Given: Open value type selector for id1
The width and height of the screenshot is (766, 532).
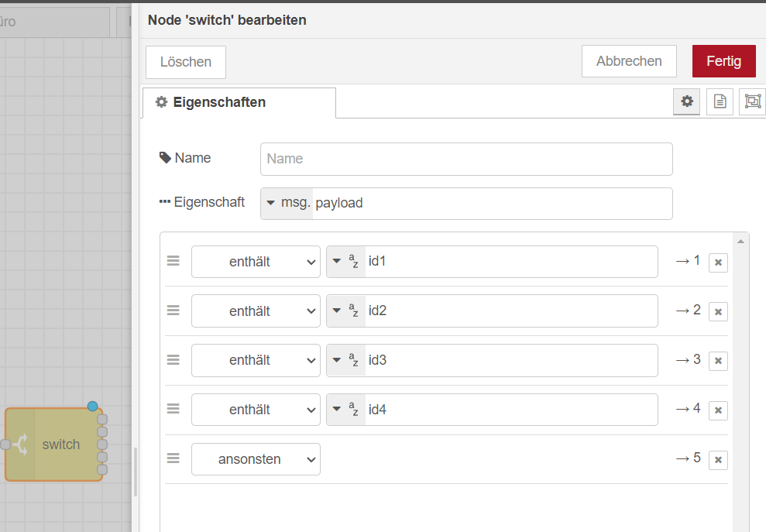Looking at the screenshot, I should pyautogui.click(x=345, y=262).
